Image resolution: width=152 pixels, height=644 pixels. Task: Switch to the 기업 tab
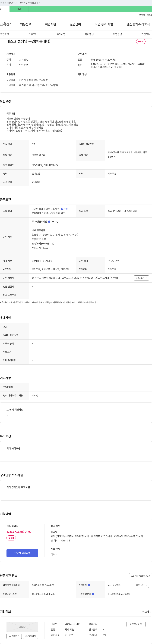coord(19,9)
